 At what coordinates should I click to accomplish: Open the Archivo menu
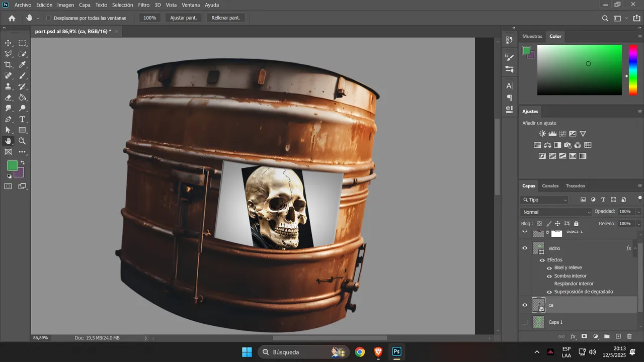click(23, 5)
